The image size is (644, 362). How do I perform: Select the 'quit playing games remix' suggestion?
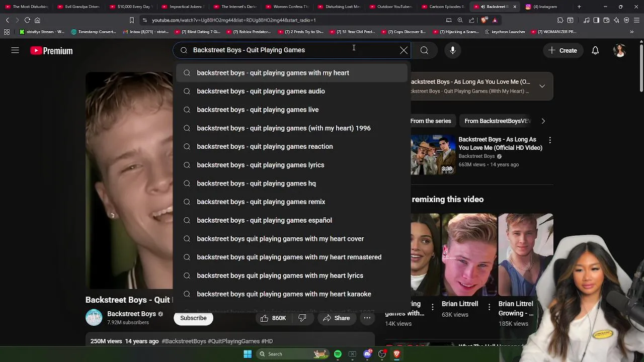292,202
